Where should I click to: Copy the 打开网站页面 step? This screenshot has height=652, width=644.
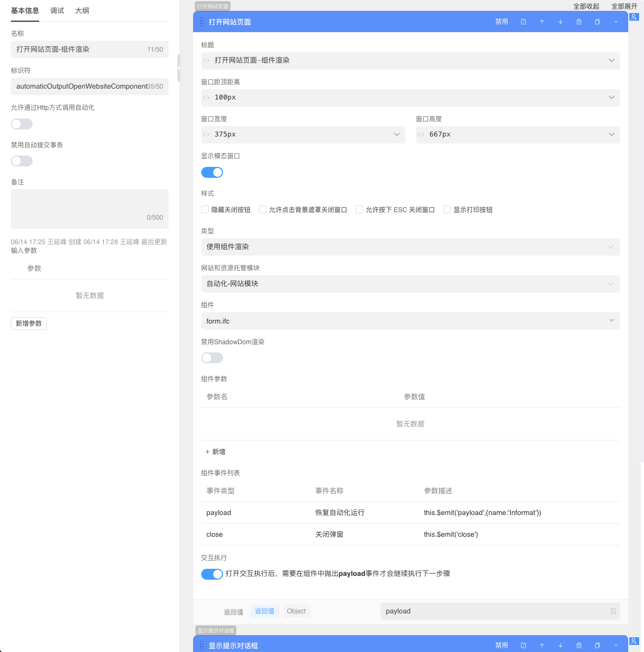(x=597, y=22)
